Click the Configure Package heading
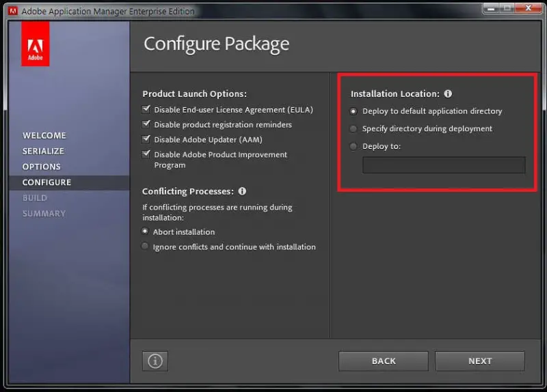Image resolution: width=547 pixels, height=392 pixels. (216, 44)
